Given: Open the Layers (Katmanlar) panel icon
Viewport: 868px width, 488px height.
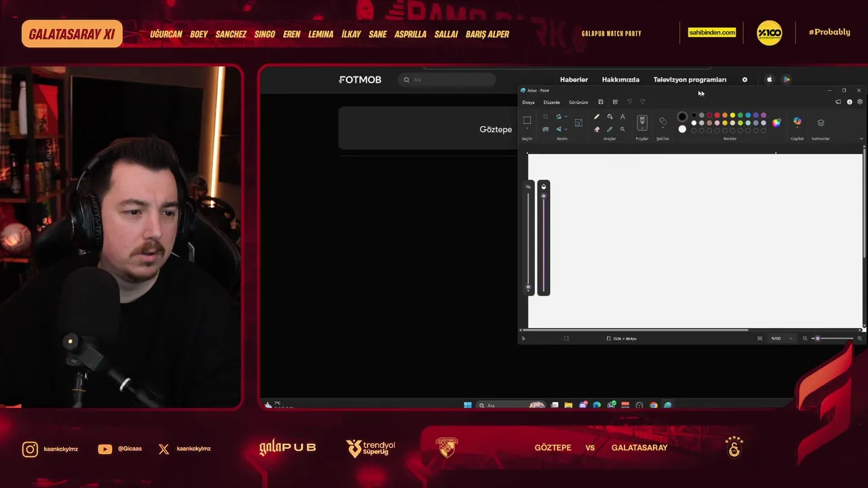Looking at the screenshot, I should [821, 123].
